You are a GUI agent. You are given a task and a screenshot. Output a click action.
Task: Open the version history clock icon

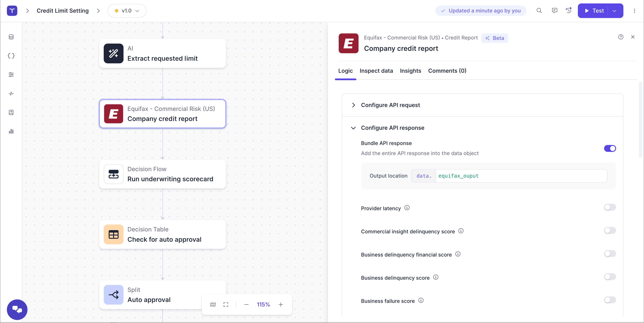(568, 11)
